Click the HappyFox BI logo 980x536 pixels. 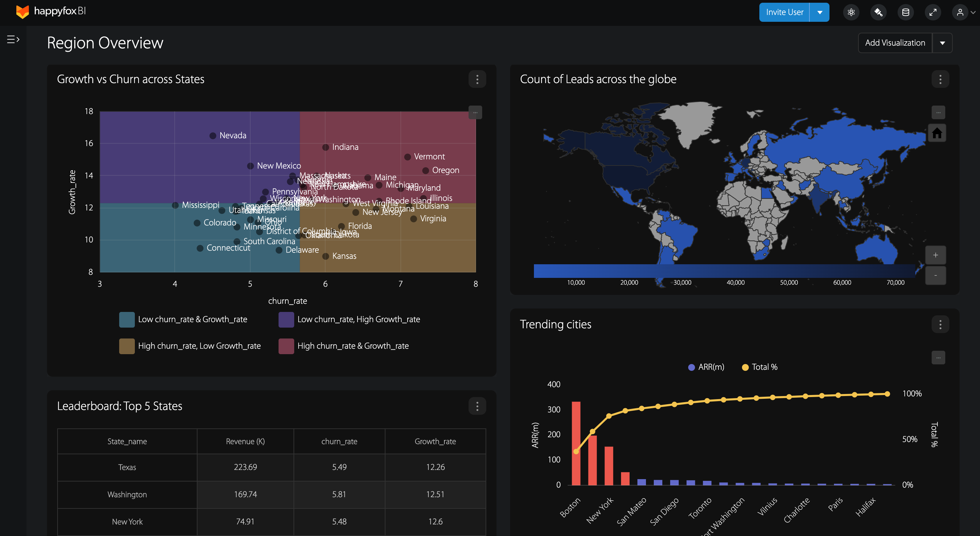[x=51, y=12]
